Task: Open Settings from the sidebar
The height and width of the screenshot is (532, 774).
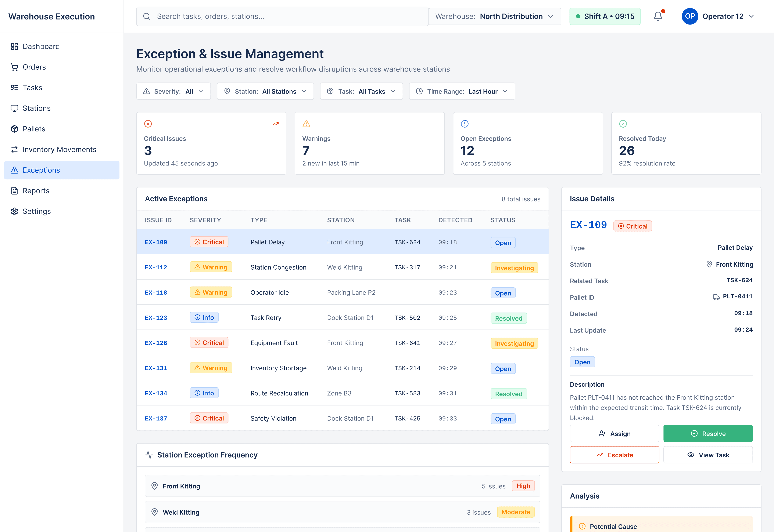Action: pyautogui.click(x=37, y=211)
